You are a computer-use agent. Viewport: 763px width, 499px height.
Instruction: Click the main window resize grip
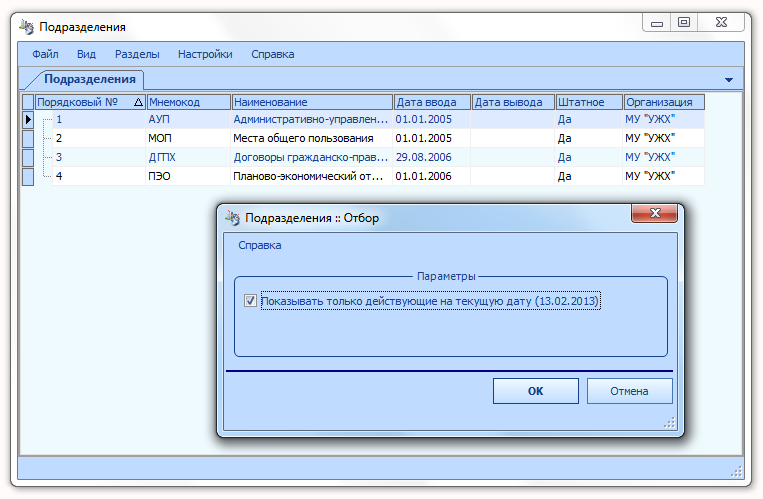click(736, 471)
